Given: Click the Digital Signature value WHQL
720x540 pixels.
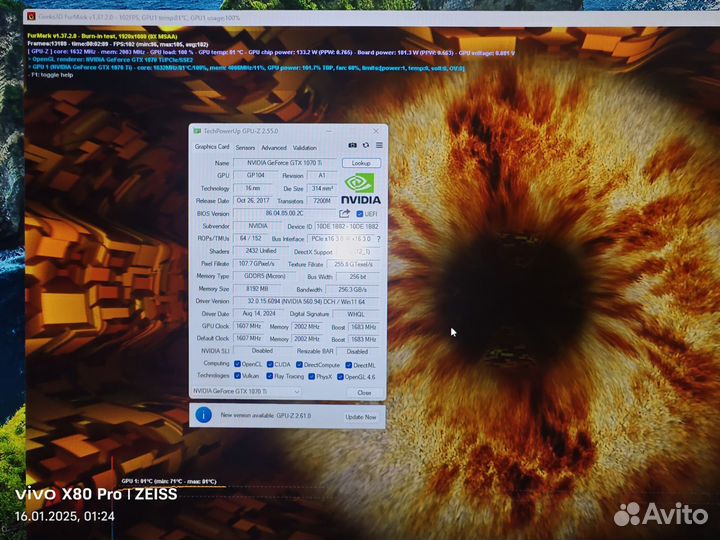Looking at the screenshot, I should [x=356, y=314].
